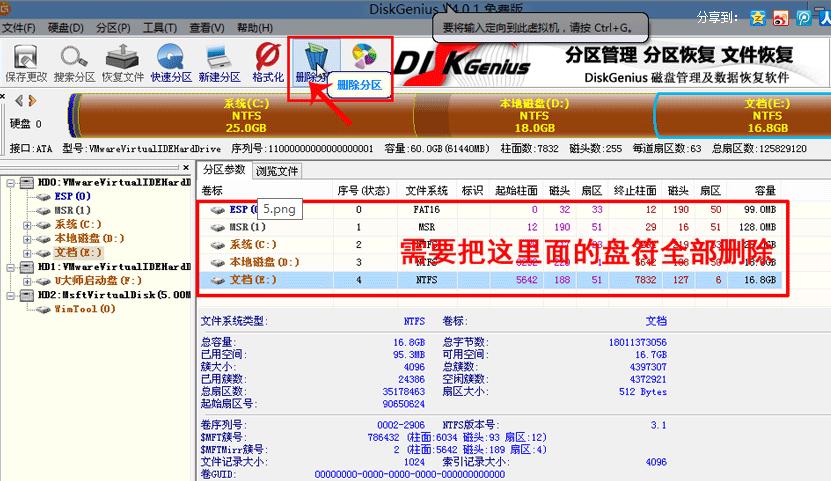The height and width of the screenshot is (481, 831).
Task: Select 系统(C:) 25.0GB partition bar
Action: pos(246,115)
